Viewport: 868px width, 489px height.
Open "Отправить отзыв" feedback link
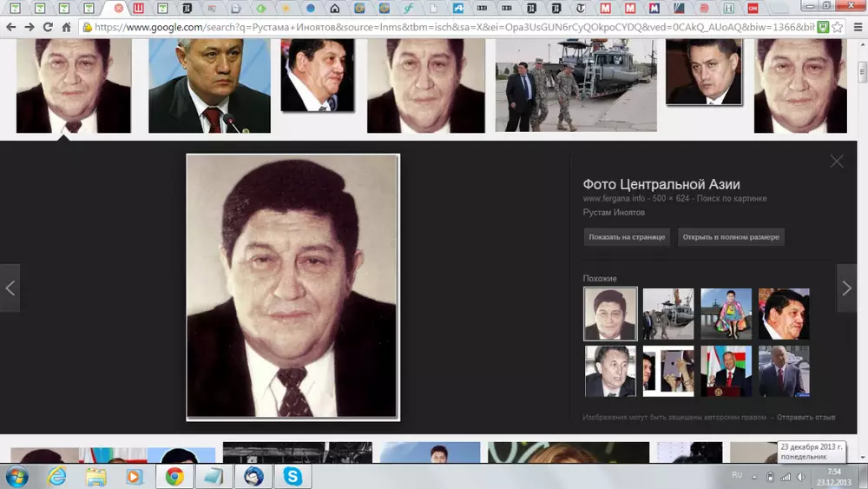tap(806, 418)
